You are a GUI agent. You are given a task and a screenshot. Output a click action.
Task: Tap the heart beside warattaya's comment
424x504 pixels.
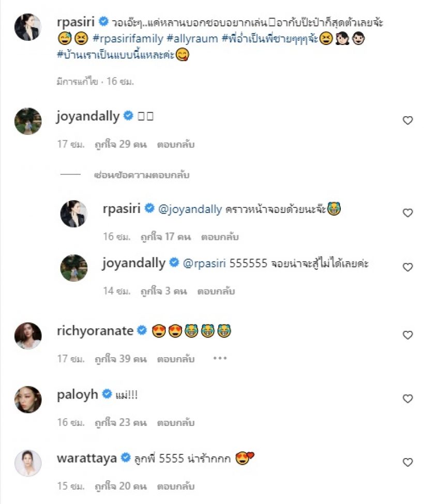pyautogui.click(x=407, y=462)
